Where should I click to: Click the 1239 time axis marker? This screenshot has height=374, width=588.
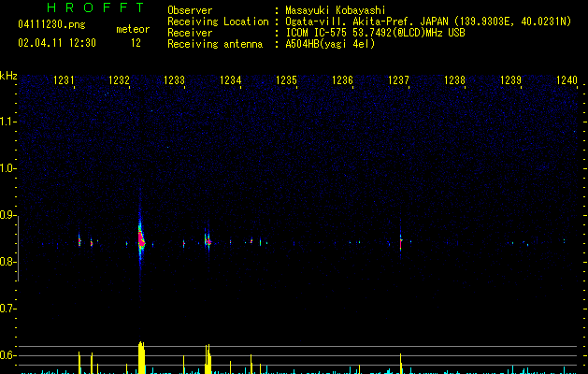(x=510, y=80)
